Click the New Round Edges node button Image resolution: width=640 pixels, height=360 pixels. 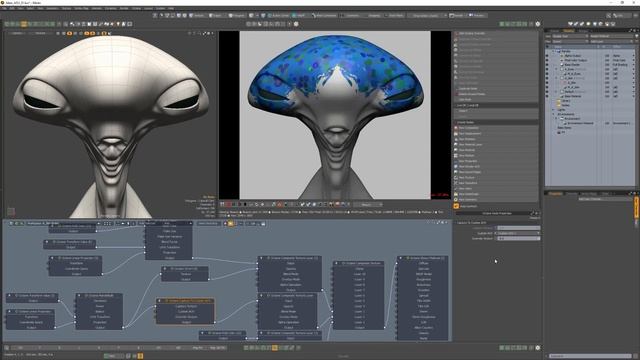coord(496,172)
